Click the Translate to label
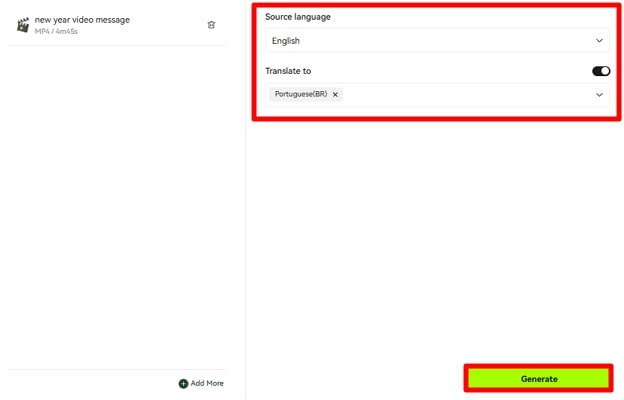624x400 pixels. [288, 71]
